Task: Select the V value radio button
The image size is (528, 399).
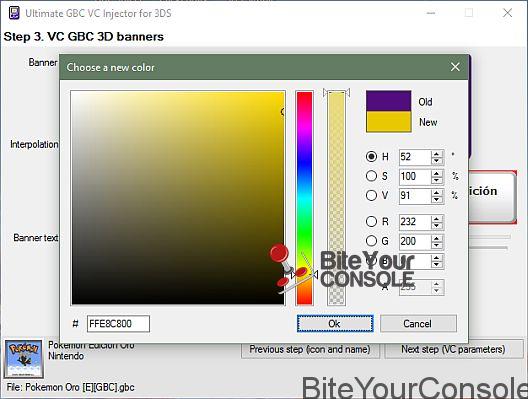Action: pyautogui.click(x=371, y=195)
